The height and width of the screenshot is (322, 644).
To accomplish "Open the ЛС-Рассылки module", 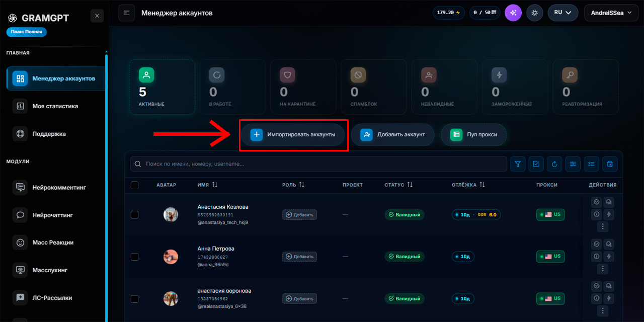I will click(55, 298).
